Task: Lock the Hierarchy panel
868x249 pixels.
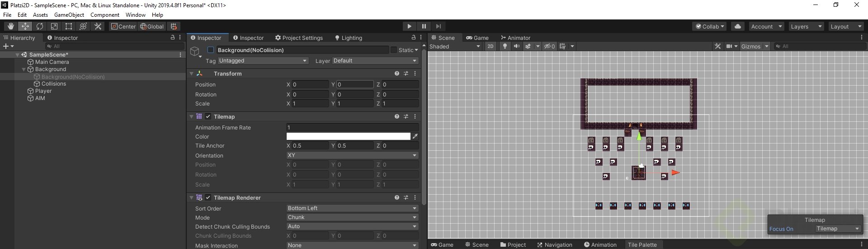Action: pos(172,38)
